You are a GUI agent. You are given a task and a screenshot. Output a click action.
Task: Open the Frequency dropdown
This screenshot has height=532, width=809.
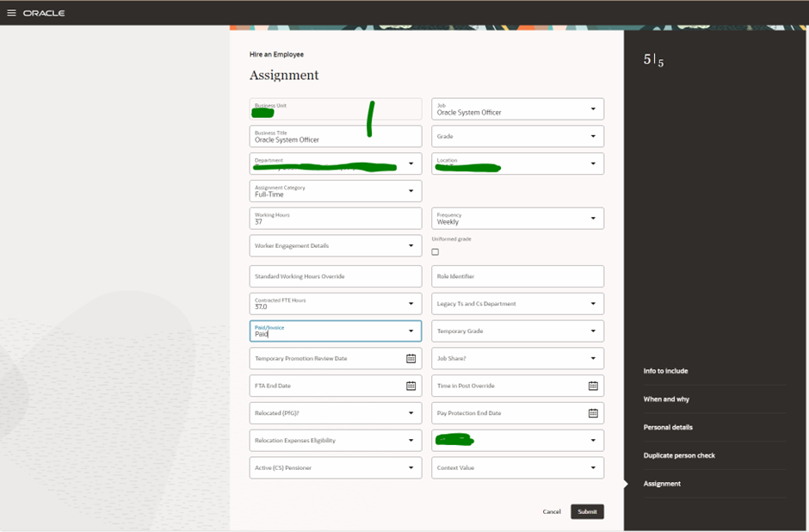point(593,218)
